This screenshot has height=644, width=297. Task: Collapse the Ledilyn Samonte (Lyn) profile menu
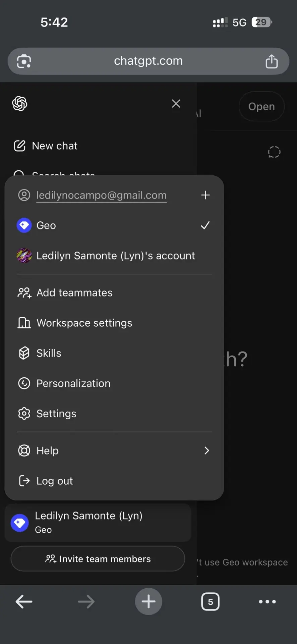pyautogui.click(x=98, y=523)
